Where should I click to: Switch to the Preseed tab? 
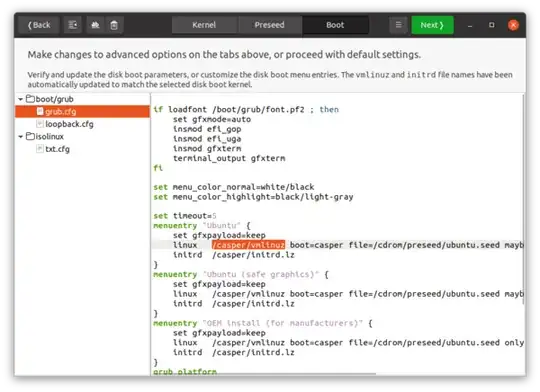269,25
